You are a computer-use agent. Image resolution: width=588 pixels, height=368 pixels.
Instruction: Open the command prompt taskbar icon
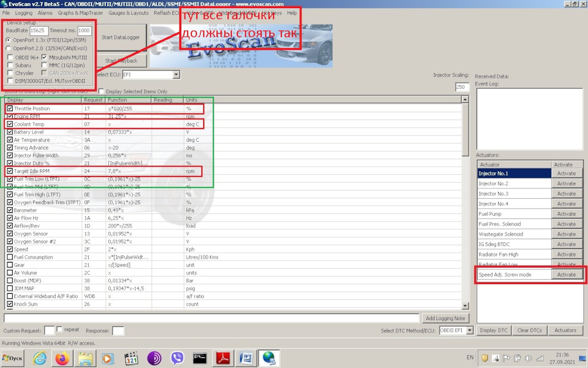coord(200,358)
